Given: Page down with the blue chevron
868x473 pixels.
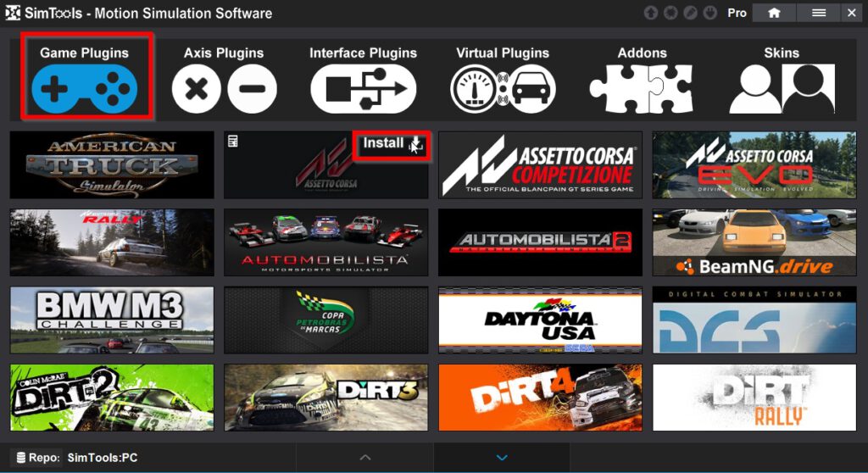Looking at the screenshot, I should (x=502, y=458).
